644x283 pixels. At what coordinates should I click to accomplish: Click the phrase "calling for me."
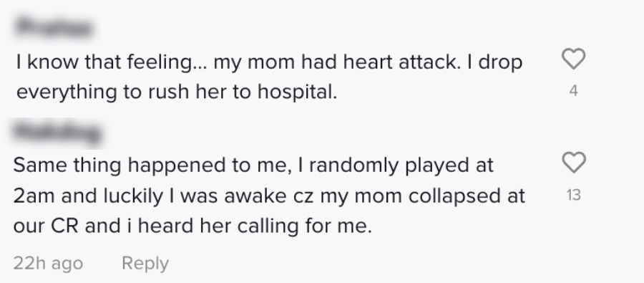pyautogui.click(x=305, y=226)
